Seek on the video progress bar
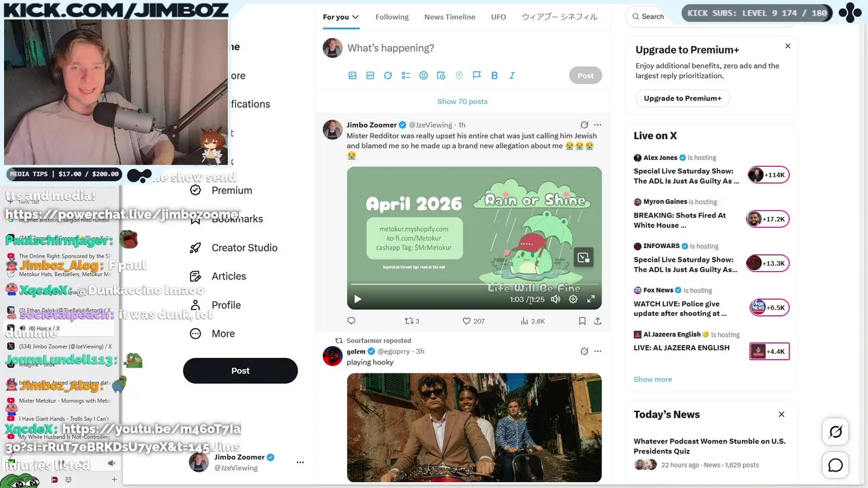The image size is (868, 488). click(x=474, y=284)
